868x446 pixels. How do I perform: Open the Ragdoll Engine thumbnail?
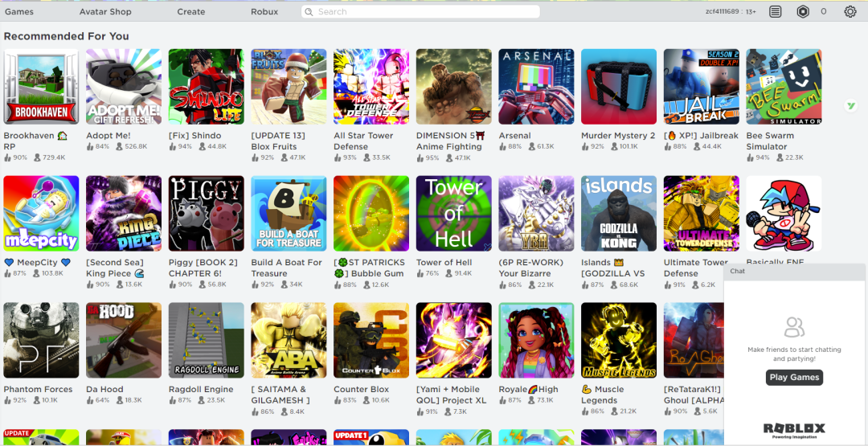click(x=206, y=340)
